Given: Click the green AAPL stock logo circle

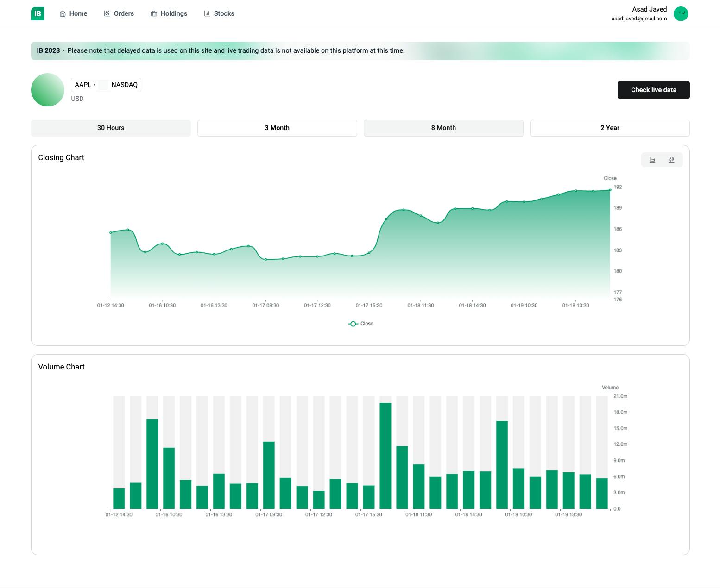Looking at the screenshot, I should tap(48, 90).
